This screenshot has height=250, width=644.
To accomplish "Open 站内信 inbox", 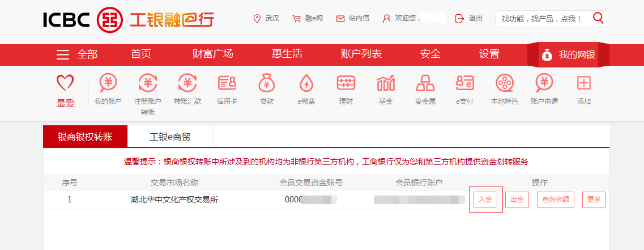I will 353,18.
